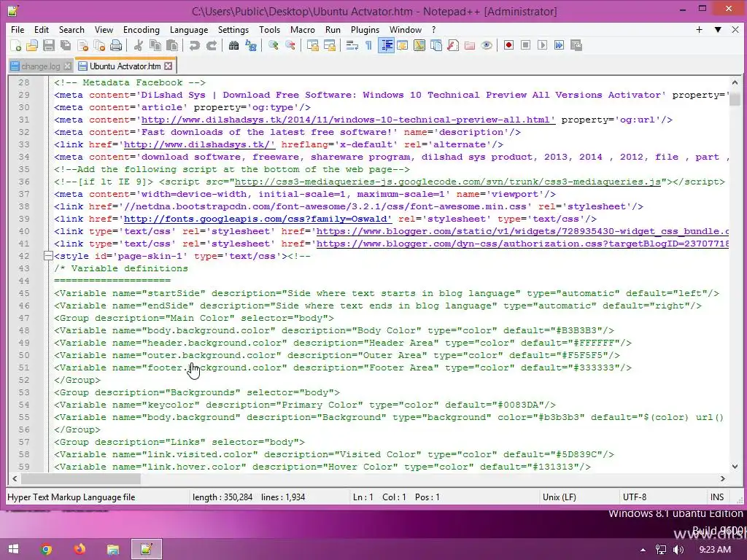Print the document using printer icon
The height and width of the screenshot is (560, 747).
[x=116, y=45]
